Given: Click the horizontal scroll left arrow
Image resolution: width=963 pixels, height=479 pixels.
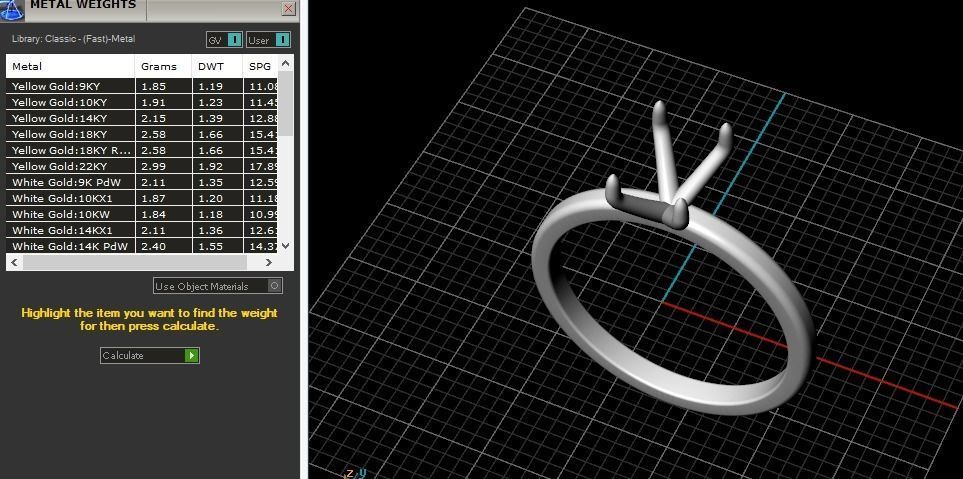Looking at the screenshot, I should (14, 262).
